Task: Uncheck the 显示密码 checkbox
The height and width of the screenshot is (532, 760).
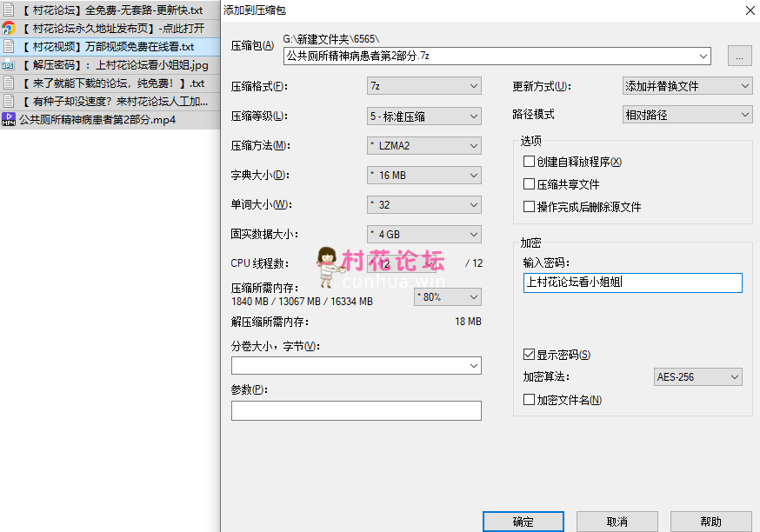Action: pos(529,355)
